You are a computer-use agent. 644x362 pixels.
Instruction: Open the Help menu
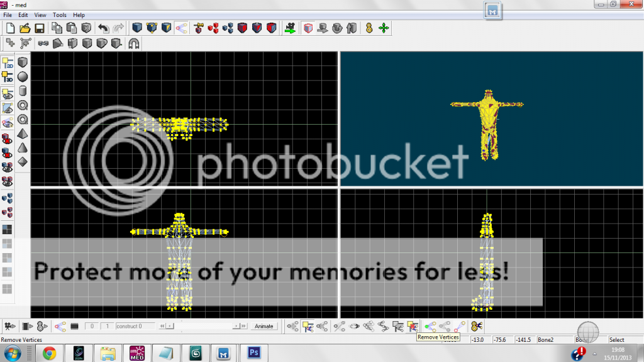click(x=79, y=15)
